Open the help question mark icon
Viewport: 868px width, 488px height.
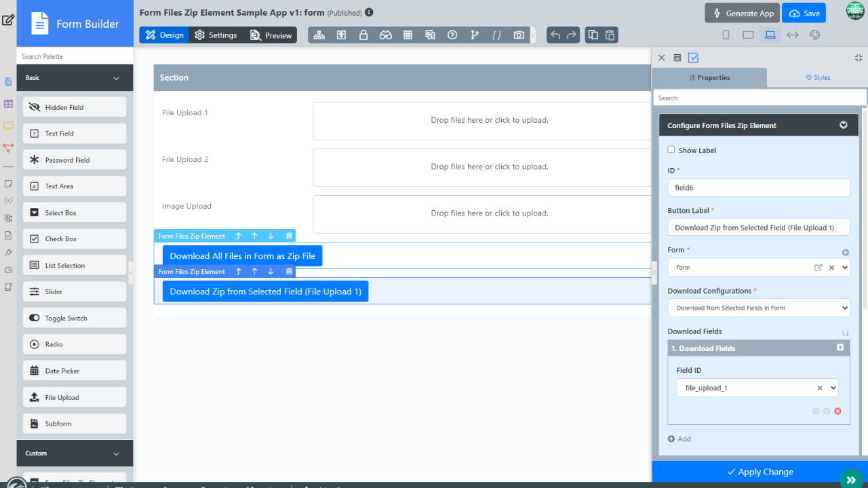[x=452, y=35]
